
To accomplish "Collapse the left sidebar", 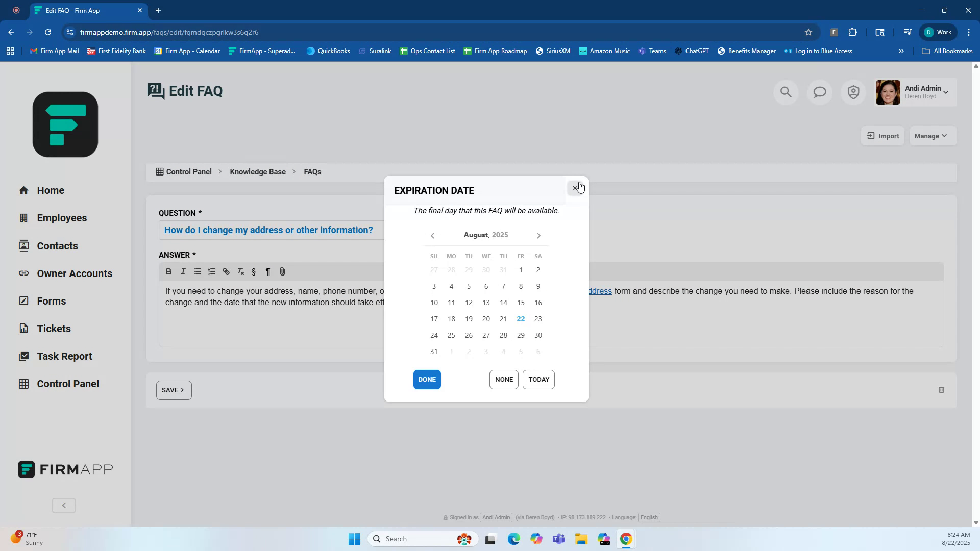I will pyautogui.click(x=64, y=506).
